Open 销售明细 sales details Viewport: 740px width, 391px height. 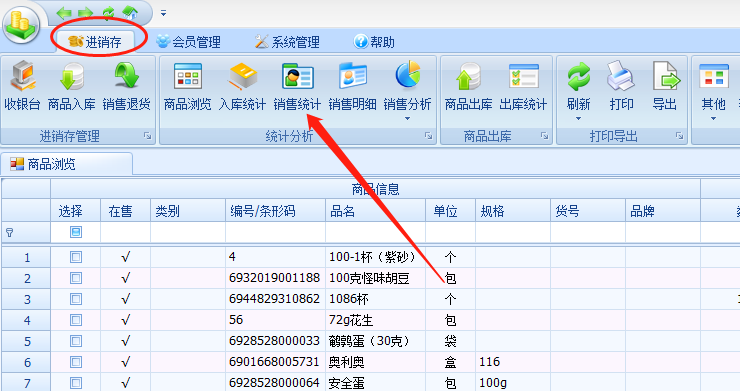click(x=352, y=86)
